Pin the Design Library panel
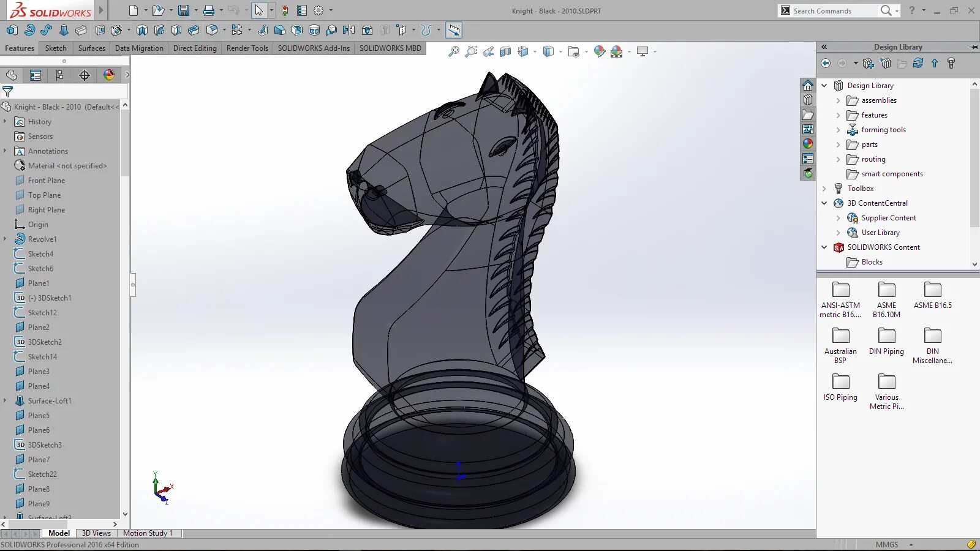980x551 pixels. (x=973, y=47)
